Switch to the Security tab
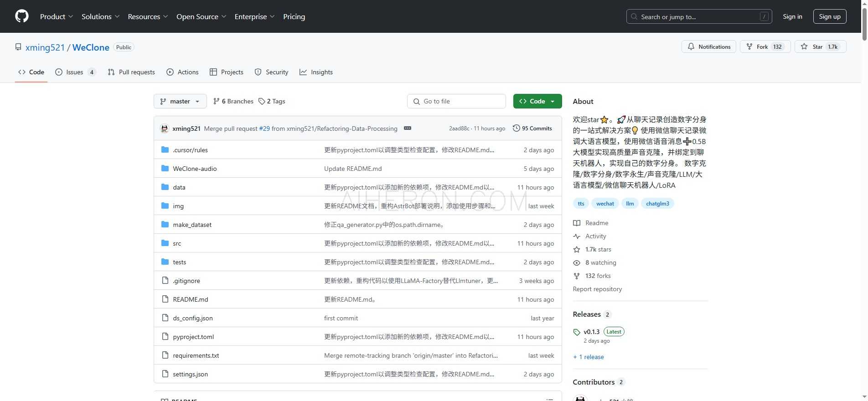868x401 pixels. tap(271, 72)
